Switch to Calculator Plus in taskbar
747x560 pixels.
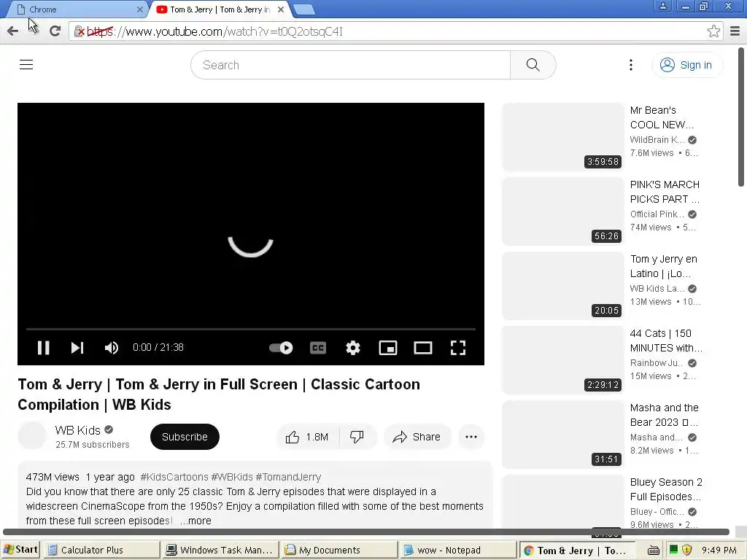tap(101, 550)
